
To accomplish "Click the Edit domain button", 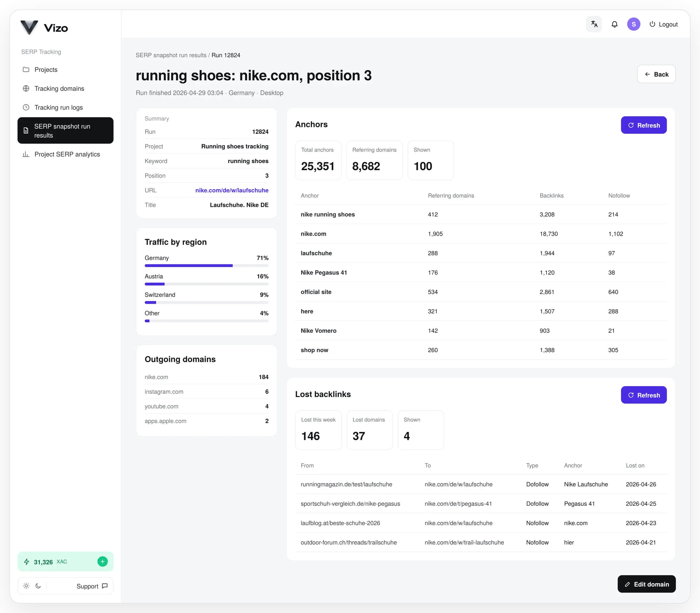I will pyautogui.click(x=646, y=584).
